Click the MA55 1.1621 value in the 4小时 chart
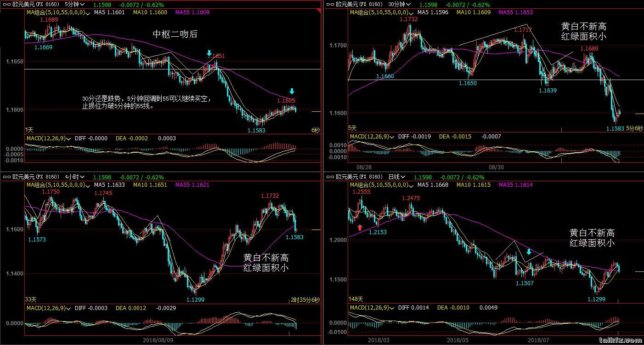Image resolution: width=644 pixels, height=345 pixels. (192, 185)
